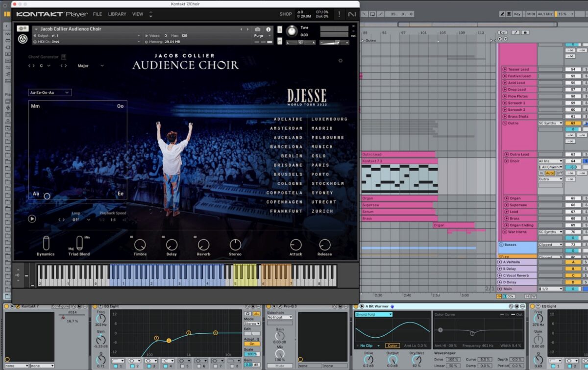Open the Reverb settings menu lines icon
Screen dimensions: 588x370
[x=196, y=237]
